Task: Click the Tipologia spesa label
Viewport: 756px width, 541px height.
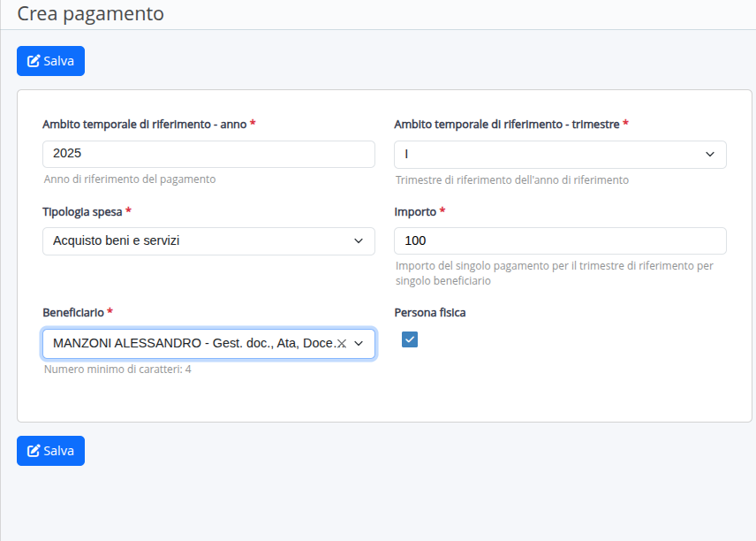Action: (x=82, y=212)
